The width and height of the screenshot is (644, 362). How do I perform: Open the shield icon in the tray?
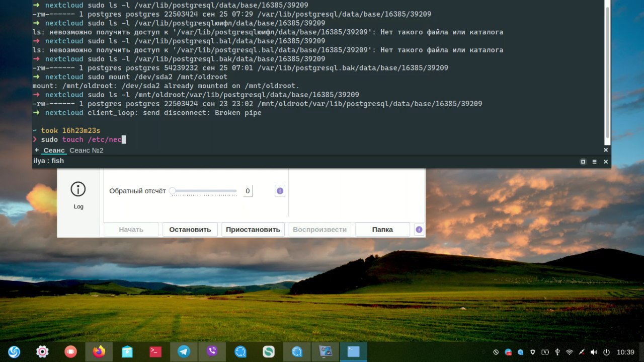[533, 352]
